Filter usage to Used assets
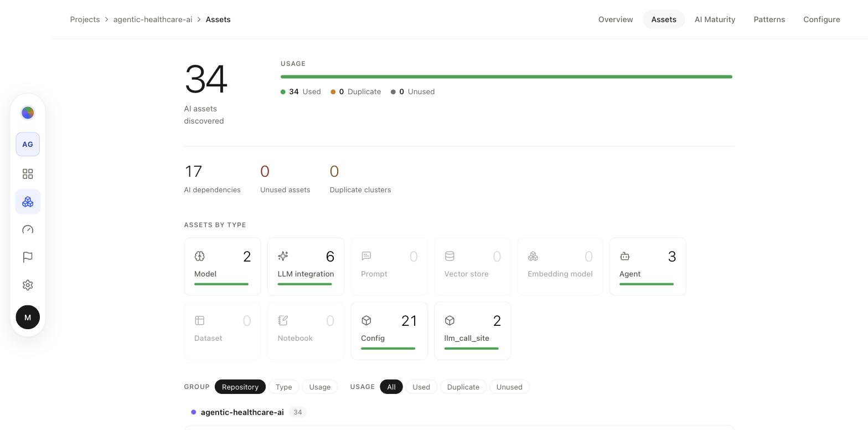 [x=421, y=387]
